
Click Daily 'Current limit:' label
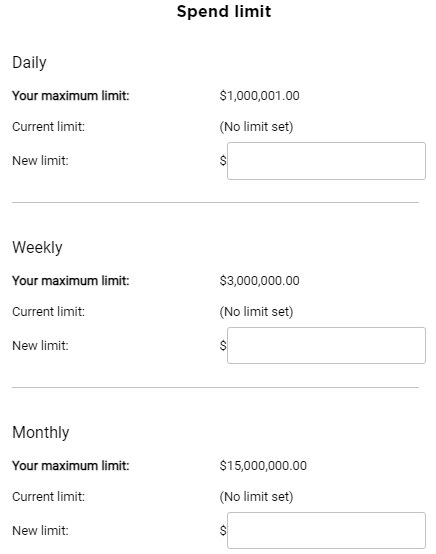pos(48,127)
